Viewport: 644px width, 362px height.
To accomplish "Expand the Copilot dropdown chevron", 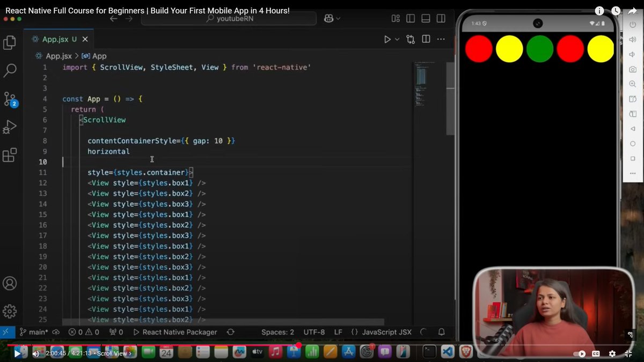I will (x=338, y=18).
